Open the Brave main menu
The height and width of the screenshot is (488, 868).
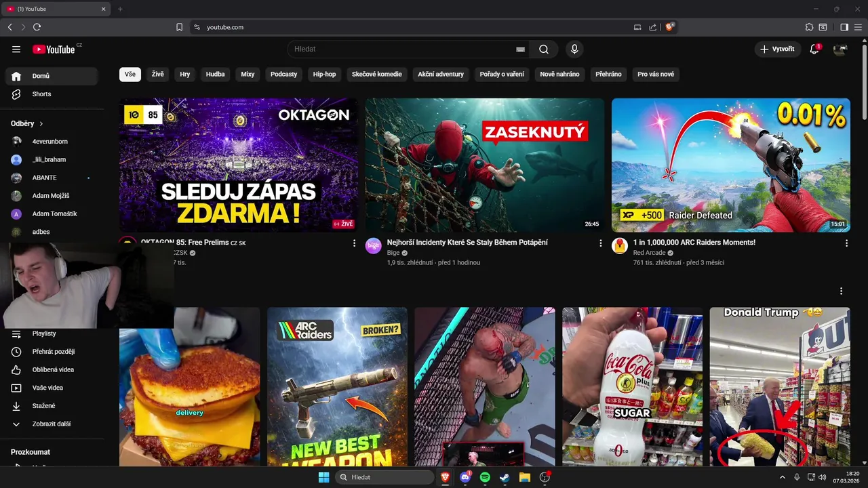click(859, 27)
